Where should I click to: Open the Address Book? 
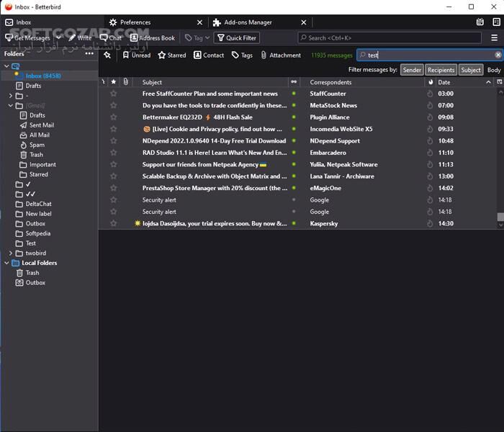pyautogui.click(x=152, y=37)
